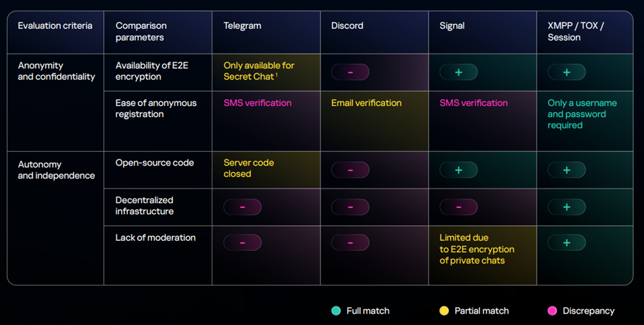Click the 'Only available for Secret Chat' text
644x325 pixels.
[x=259, y=71]
